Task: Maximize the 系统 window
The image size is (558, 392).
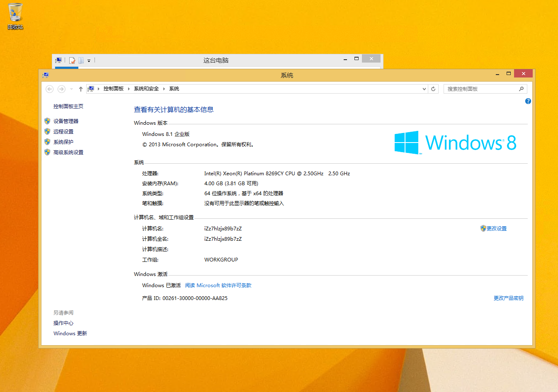Action: (509, 74)
